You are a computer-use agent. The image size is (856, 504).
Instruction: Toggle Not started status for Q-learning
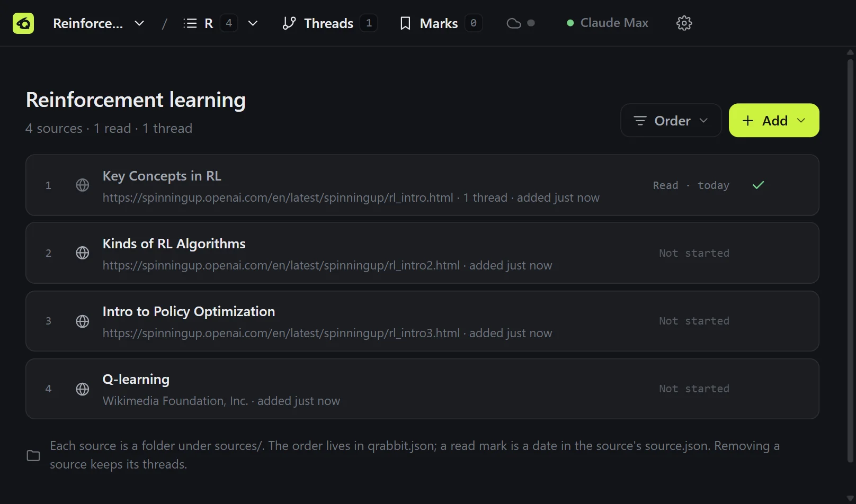coord(694,389)
